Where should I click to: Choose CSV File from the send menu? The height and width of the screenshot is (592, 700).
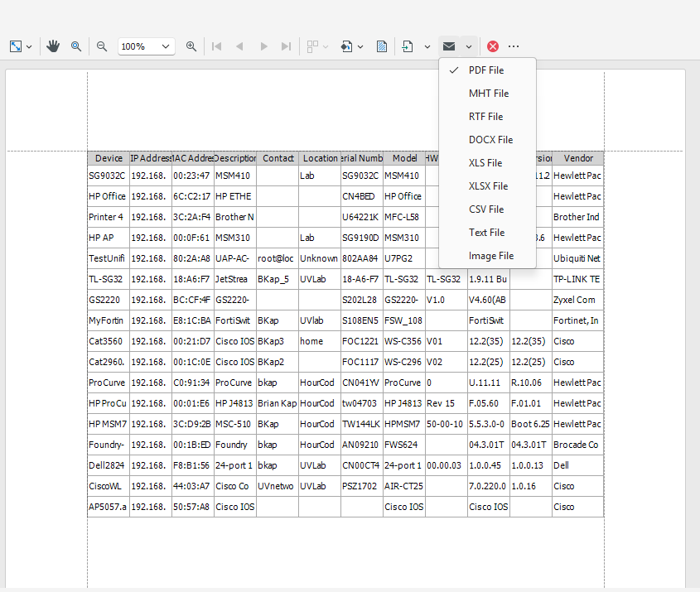487,209
